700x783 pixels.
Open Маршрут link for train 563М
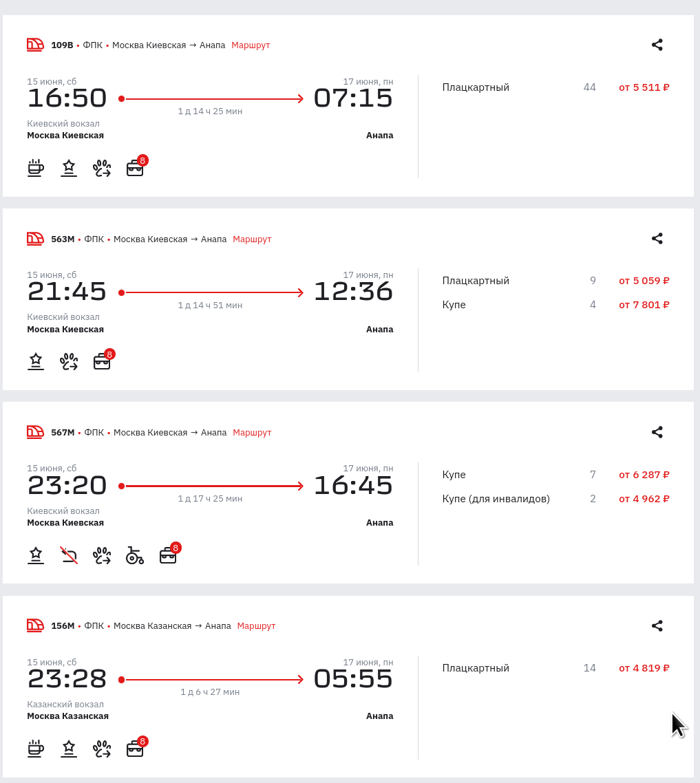(x=253, y=239)
